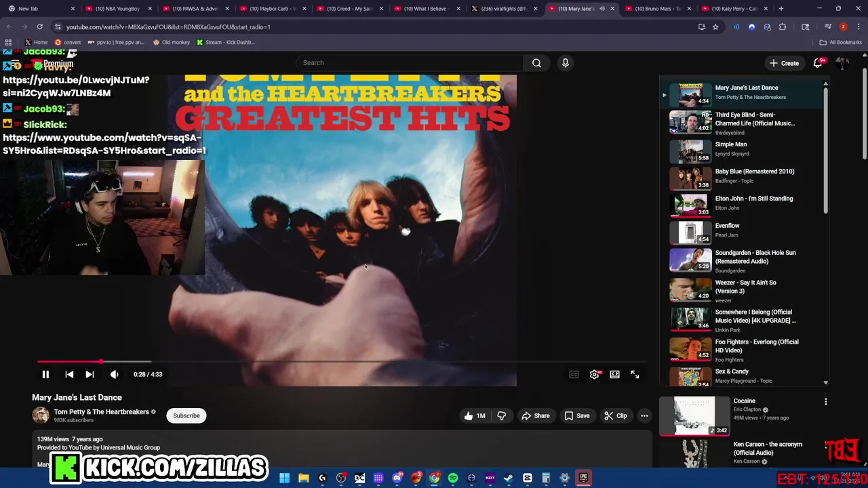Dislike the video with thumbs down

pyautogui.click(x=502, y=415)
